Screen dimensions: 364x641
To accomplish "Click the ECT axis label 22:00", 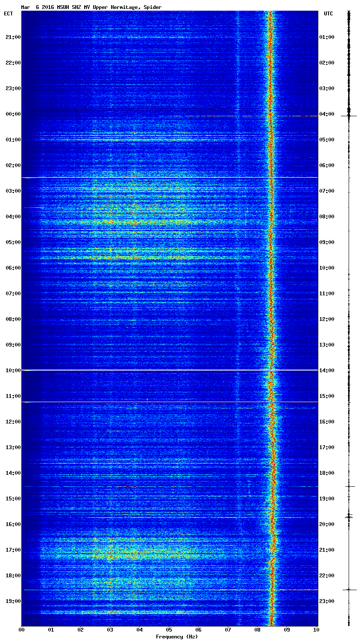I will (13, 63).
